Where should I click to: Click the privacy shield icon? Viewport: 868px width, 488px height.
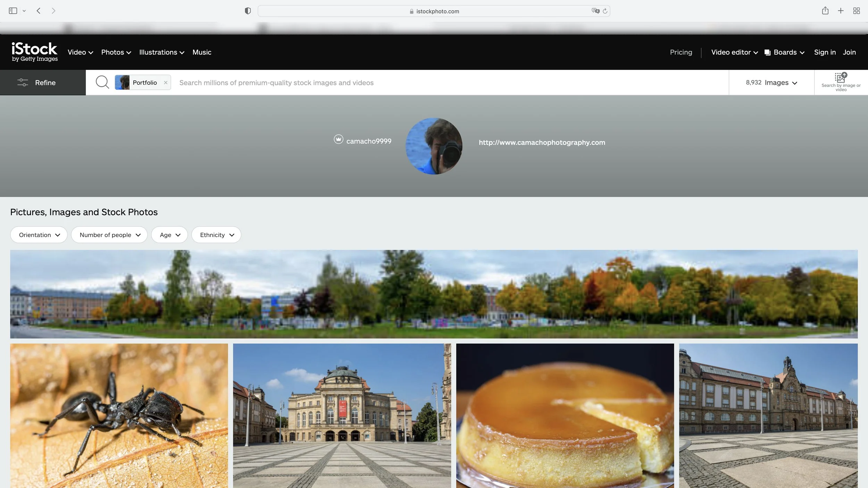tap(248, 11)
